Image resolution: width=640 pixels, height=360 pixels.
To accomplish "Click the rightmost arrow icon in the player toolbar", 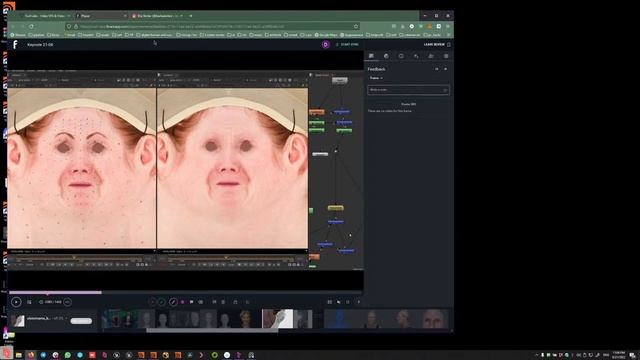I will (359, 302).
